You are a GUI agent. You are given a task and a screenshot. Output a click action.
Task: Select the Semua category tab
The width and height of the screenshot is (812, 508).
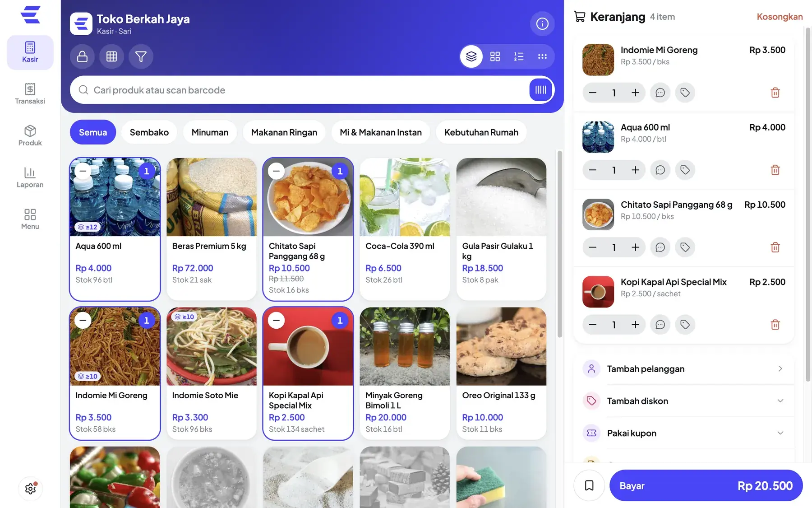(93, 132)
